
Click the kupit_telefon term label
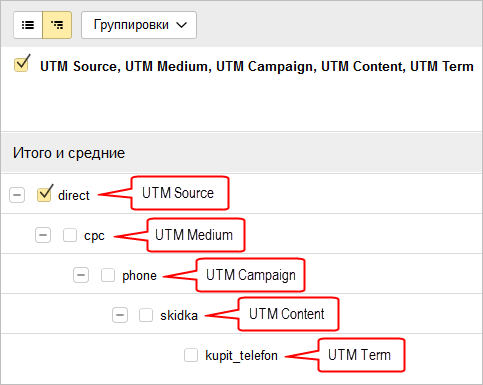[x=241, y=356]
